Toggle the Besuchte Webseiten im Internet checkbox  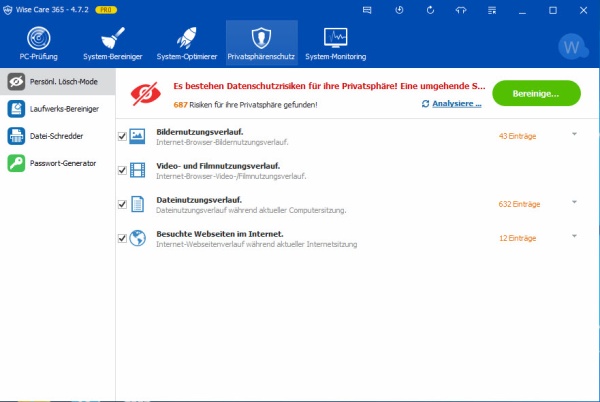(122, 238)
